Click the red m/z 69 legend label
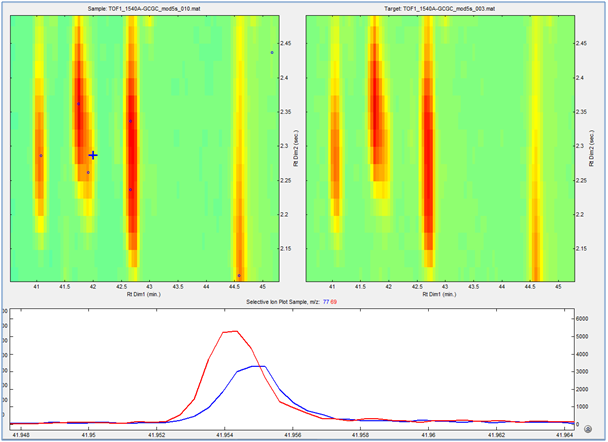608x442 pixels. (x=335, y=301)
